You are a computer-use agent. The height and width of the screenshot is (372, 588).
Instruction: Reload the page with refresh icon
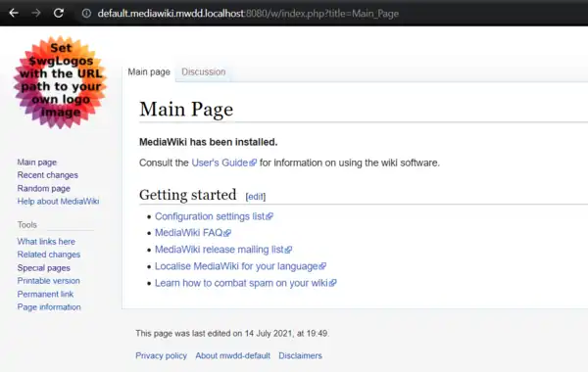(59, 13)
